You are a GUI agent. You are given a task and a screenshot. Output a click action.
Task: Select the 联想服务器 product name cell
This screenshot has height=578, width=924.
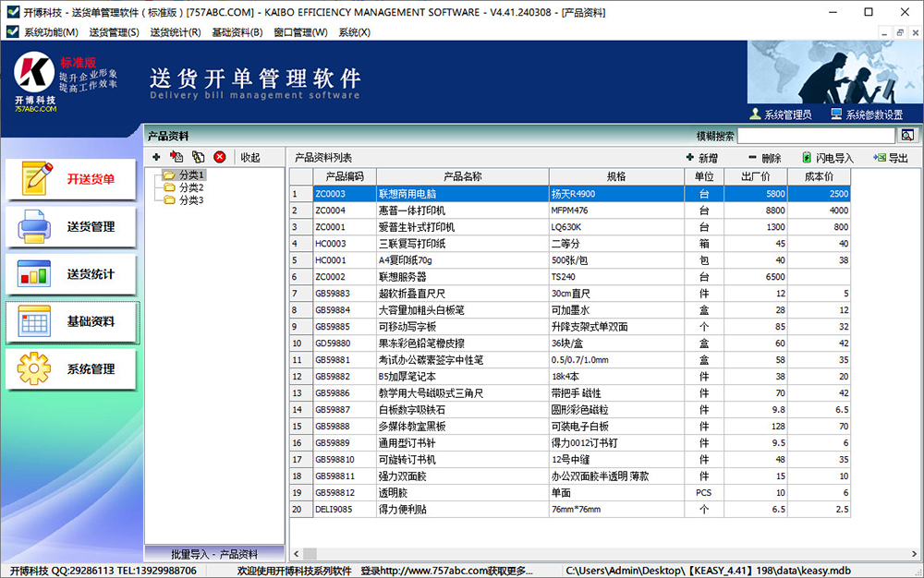click(463, 277)
